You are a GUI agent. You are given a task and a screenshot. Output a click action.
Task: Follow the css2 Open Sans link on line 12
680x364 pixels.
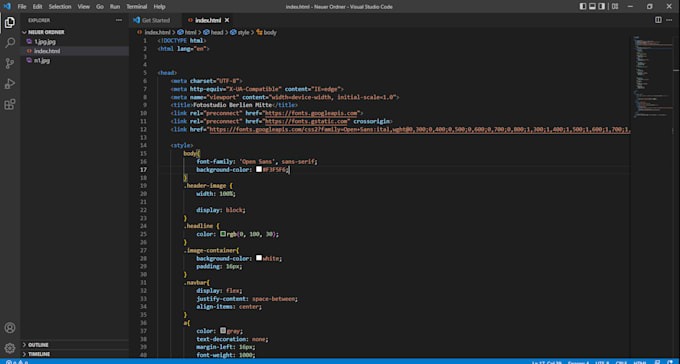pyautogui.click(x=419, y=129)
